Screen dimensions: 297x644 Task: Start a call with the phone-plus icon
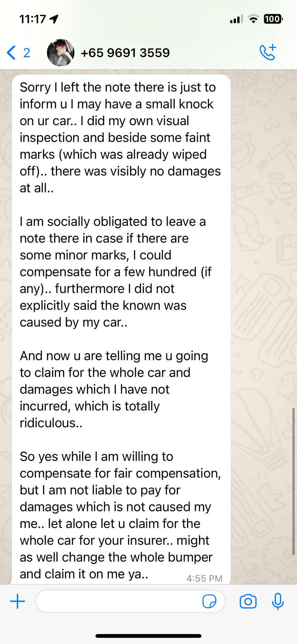tap(267, 52)
